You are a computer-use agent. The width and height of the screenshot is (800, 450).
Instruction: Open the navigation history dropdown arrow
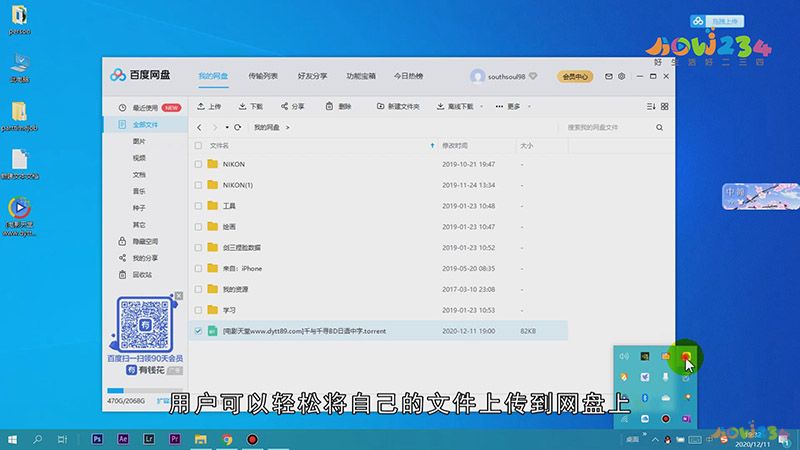point(227,127)
